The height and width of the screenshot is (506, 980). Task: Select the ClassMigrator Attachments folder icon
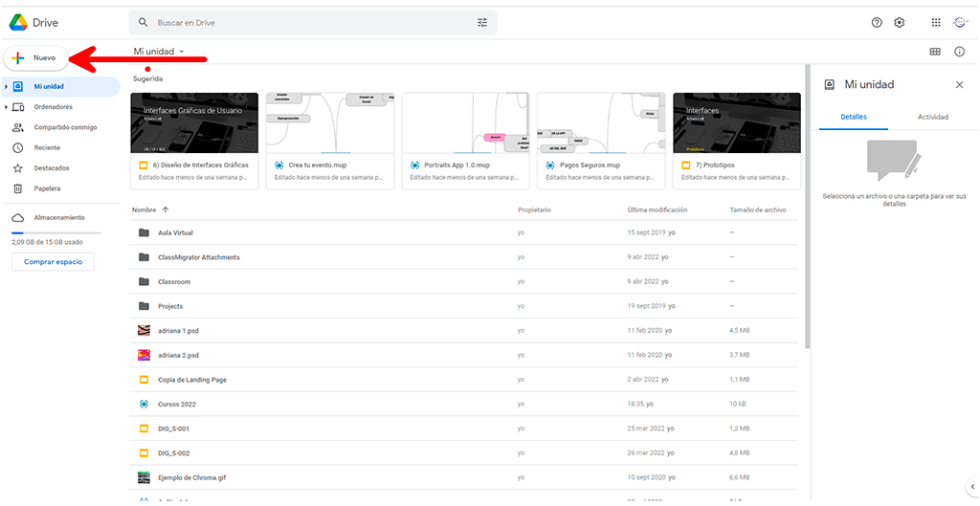(x=144, y=256)
